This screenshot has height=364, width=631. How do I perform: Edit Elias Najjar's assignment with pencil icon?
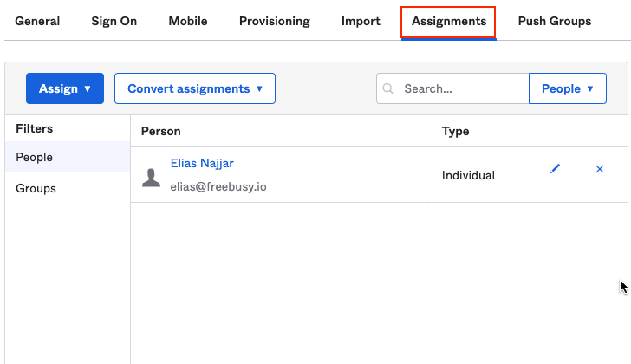[556, 169]
